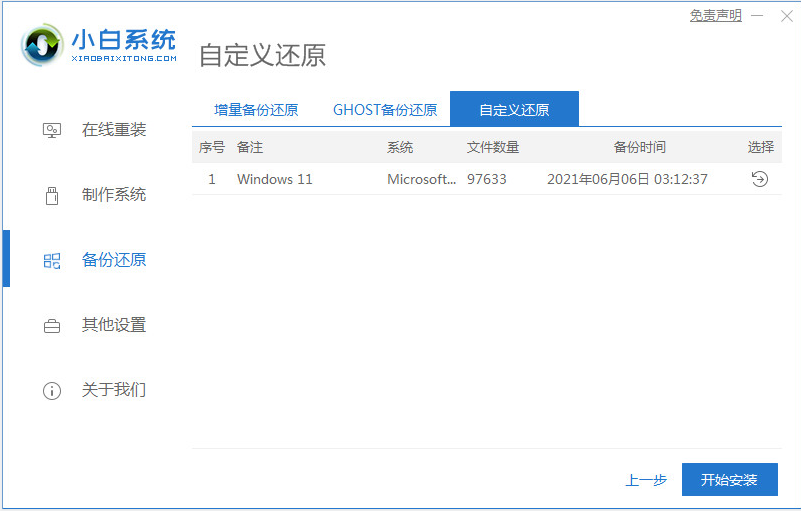Switch to the 增量备份还原 tab
Image resolution: width=801 pixels, height=511 pixels.
point(256,110)
